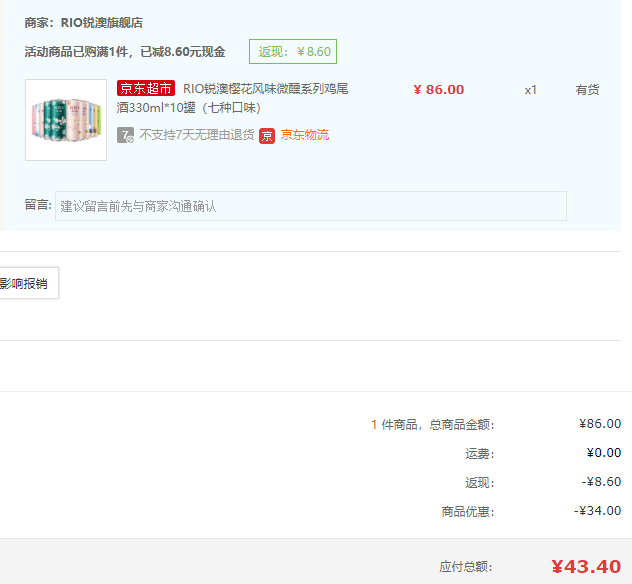Click the promotion text 活动商品已购满1件
Viewport: 632px width, 584px height.
[x=76, y=52]
